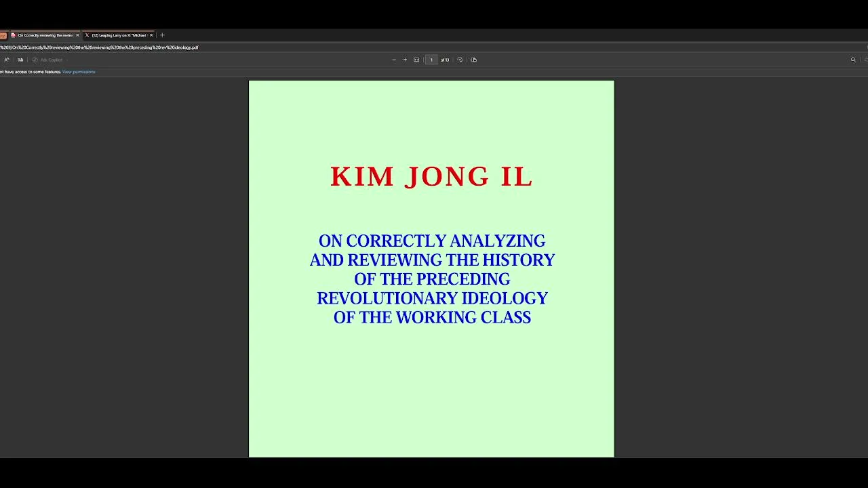Switch to the Leaping Larry on X tab
Screen dimensions: 868x488
(119, 35)
